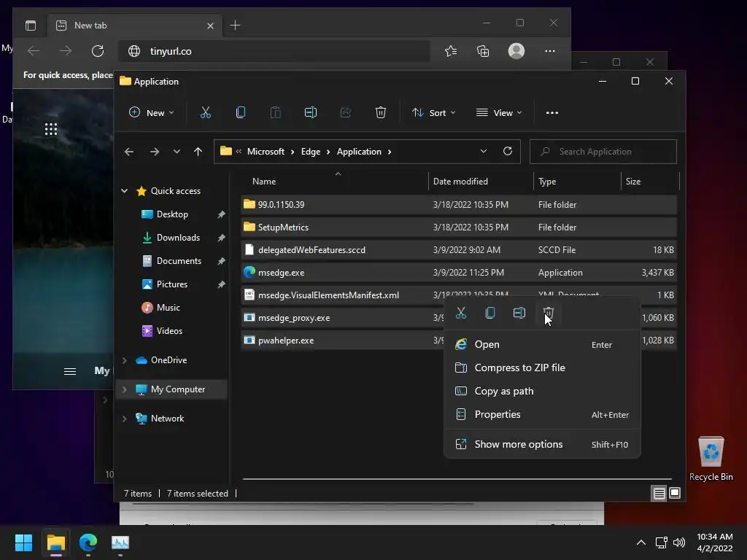Click Microsoft in the address breadcrumb
Viewport: 747px width, 560px height.
(266, 152)
